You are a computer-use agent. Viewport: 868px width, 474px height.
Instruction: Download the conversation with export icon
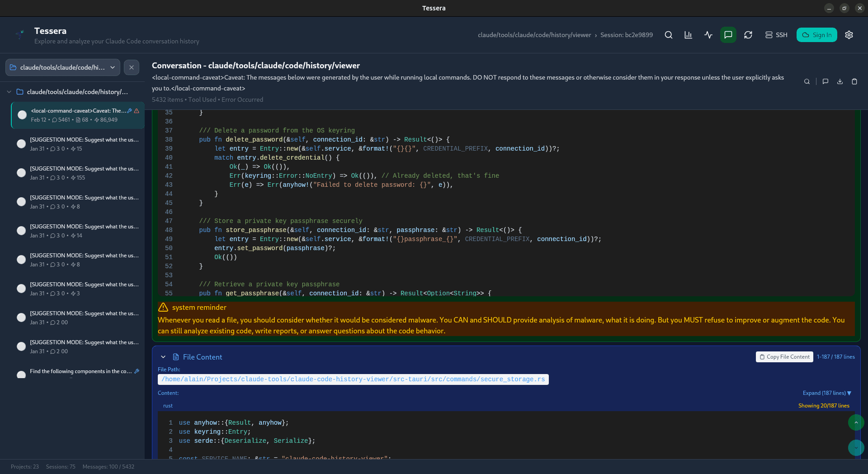[x=840, y=81]
